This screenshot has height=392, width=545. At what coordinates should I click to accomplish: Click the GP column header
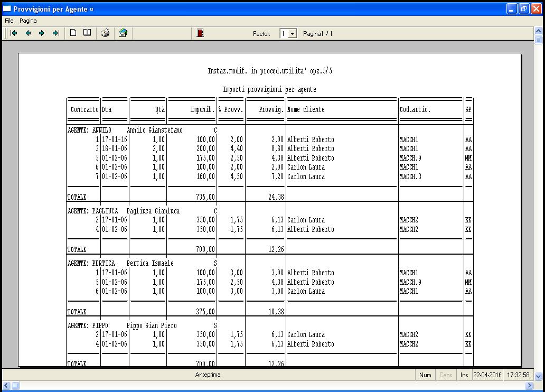point(468,109)
